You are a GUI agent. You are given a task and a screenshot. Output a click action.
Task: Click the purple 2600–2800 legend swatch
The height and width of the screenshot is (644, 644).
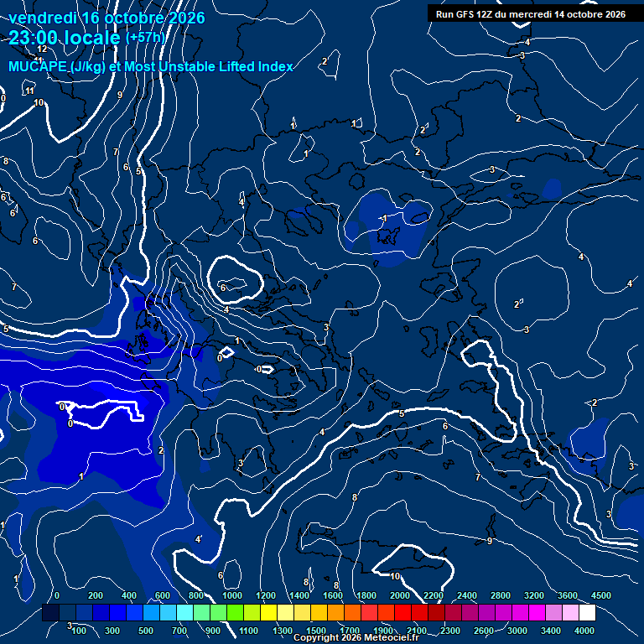pyautogui.click(x=486, y=612)
